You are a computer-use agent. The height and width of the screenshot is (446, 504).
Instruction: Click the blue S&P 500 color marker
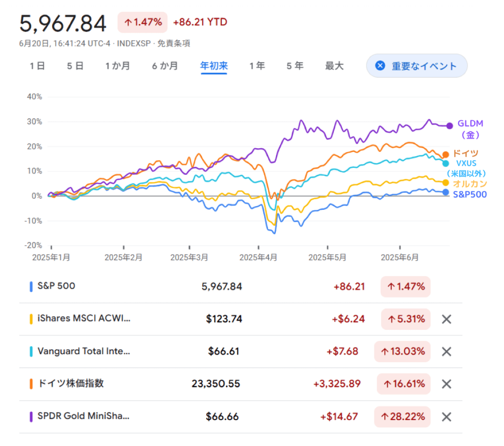(x=31, y=287)
